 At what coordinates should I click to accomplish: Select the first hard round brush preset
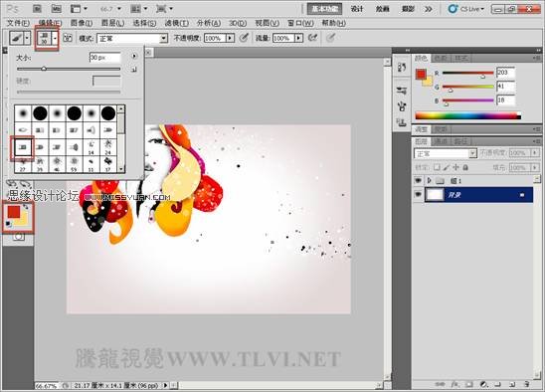coord(40,113)
